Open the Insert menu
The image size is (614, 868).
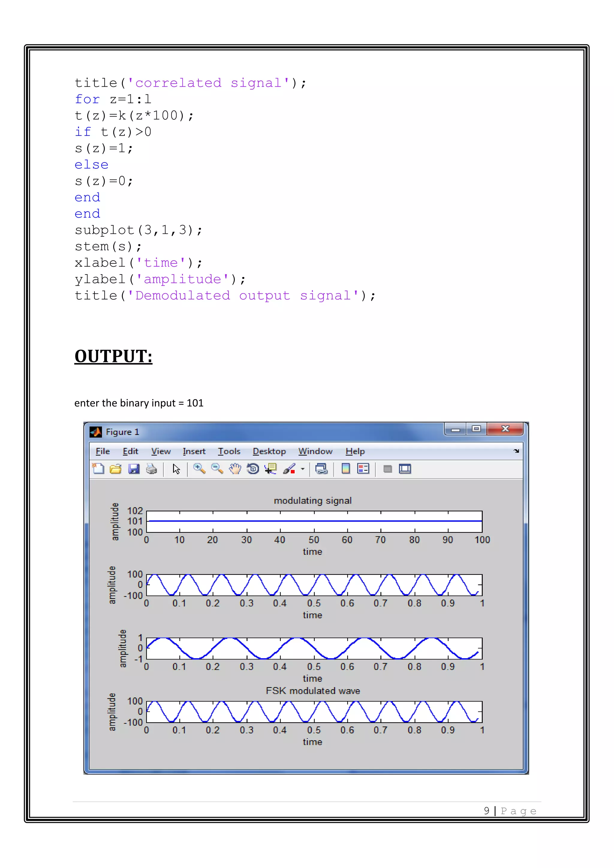click(x=194, y=451)
